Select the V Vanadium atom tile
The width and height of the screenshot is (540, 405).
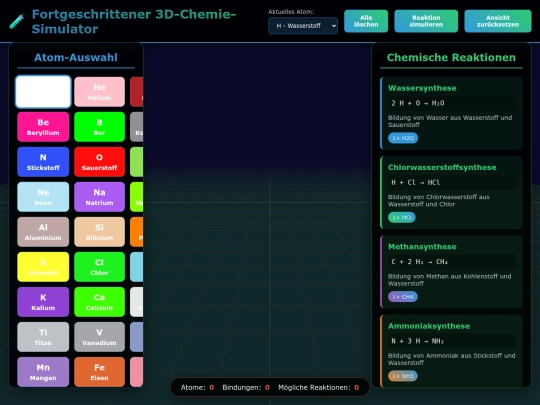click(x=99, y=337)
